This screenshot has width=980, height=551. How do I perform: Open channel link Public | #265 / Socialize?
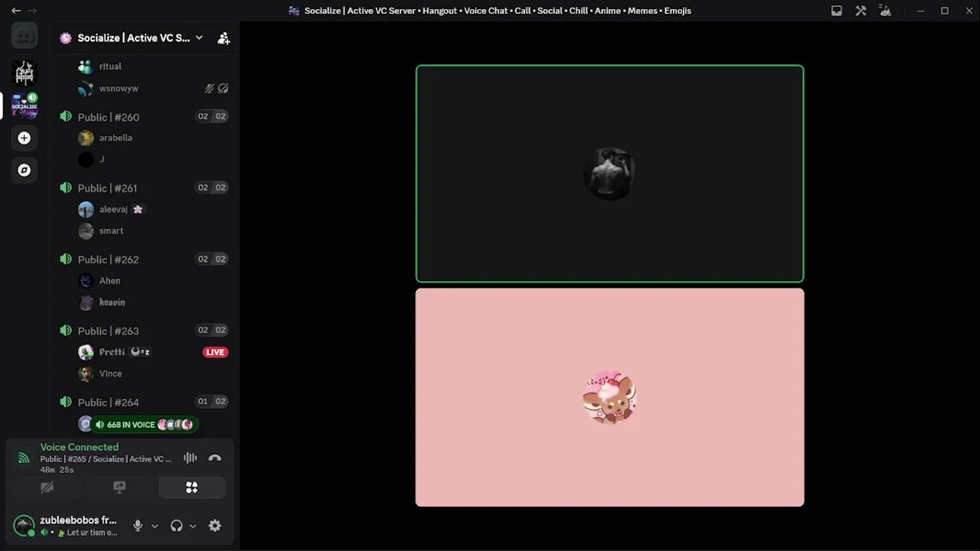[x=106, y=459]
